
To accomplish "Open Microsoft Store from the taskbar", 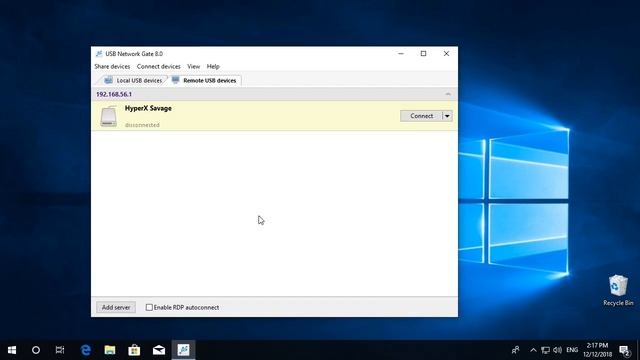I will 134,350.
